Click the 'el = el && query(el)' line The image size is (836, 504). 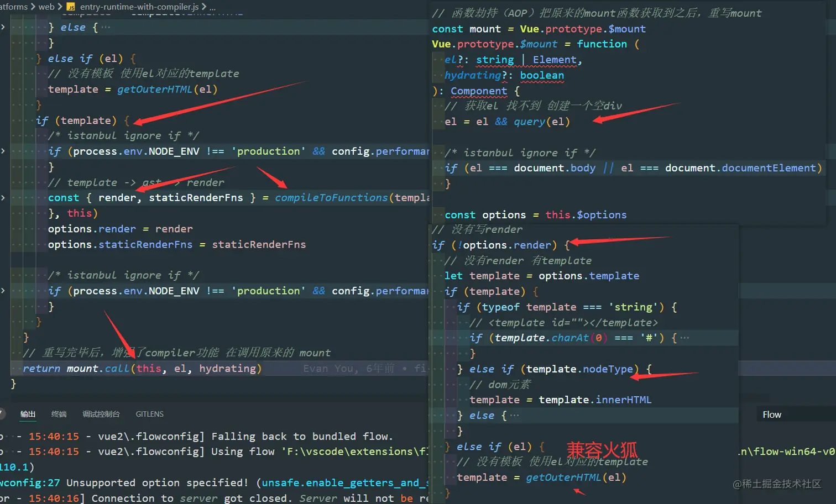pos(507,122)
